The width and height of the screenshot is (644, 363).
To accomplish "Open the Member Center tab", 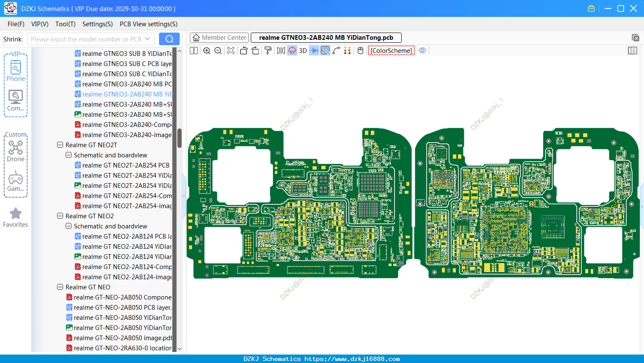I will 219,38.
